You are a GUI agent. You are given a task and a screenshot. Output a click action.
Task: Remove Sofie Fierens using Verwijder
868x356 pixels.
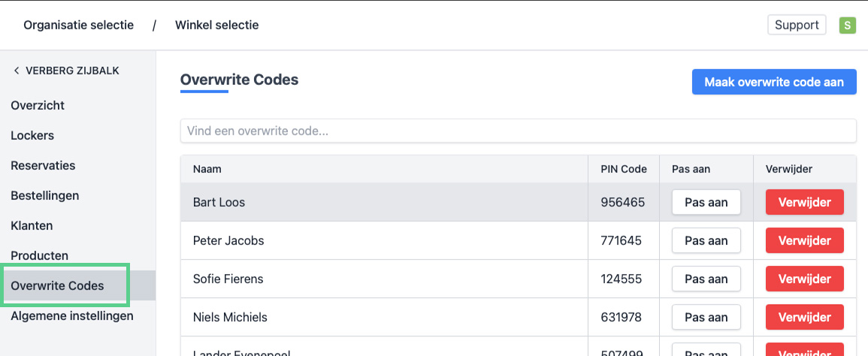point(804,279)
